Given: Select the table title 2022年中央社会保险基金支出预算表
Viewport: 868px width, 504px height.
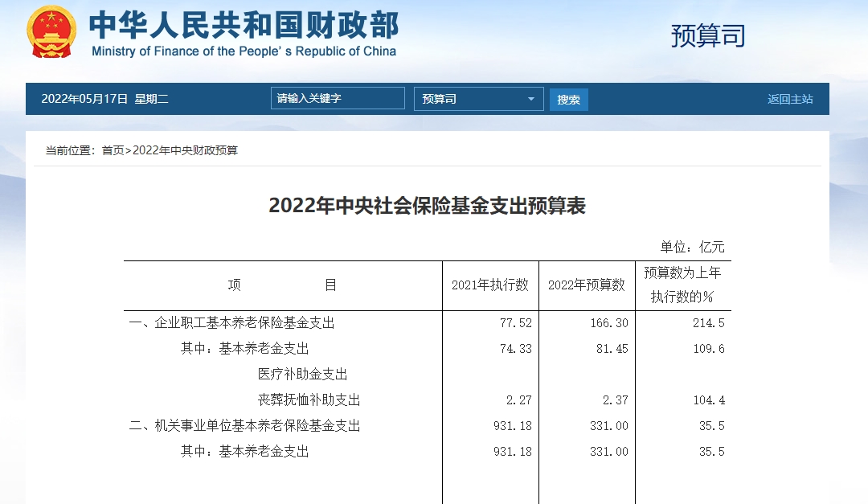Looking at the screenshot, I should tap(428, 206).
